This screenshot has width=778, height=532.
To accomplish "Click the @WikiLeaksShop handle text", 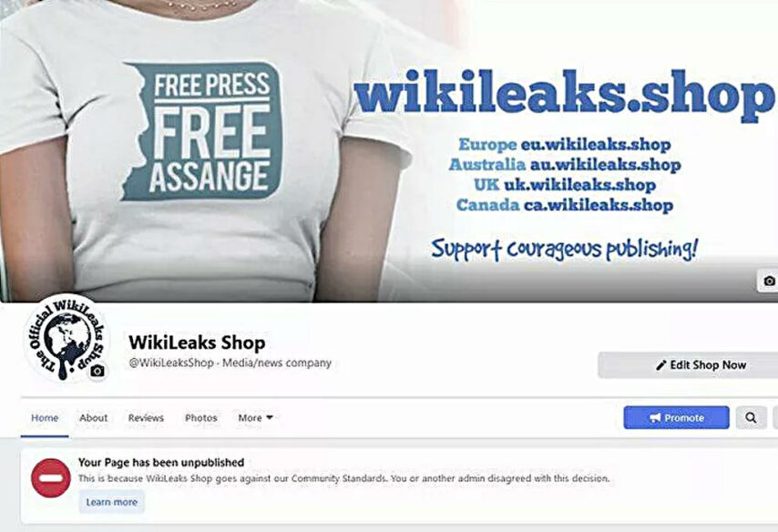I will click(x=171, y=363).
